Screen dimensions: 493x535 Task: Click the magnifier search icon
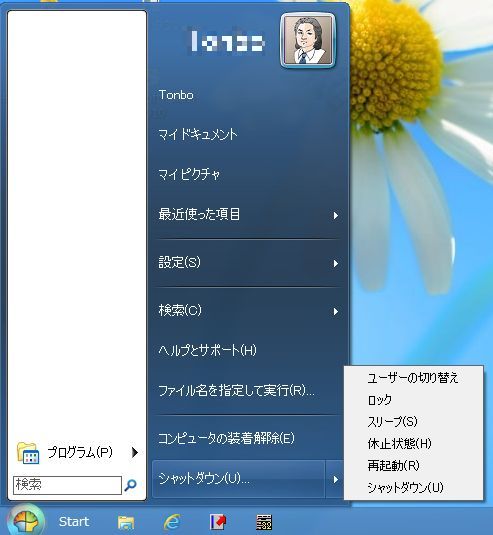click(130, 485)
